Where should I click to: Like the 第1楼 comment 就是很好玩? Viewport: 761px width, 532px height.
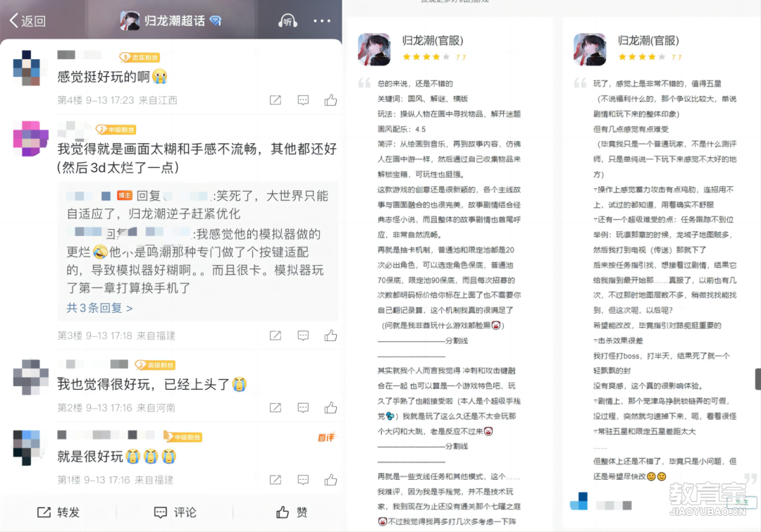(x=330, y=479)
